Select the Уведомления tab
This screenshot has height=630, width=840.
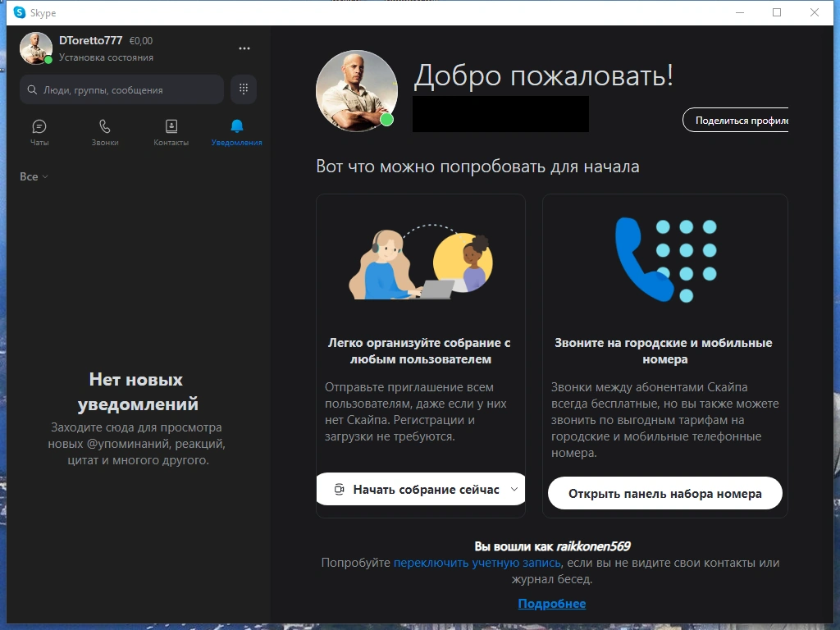click(x=237, y=132)
